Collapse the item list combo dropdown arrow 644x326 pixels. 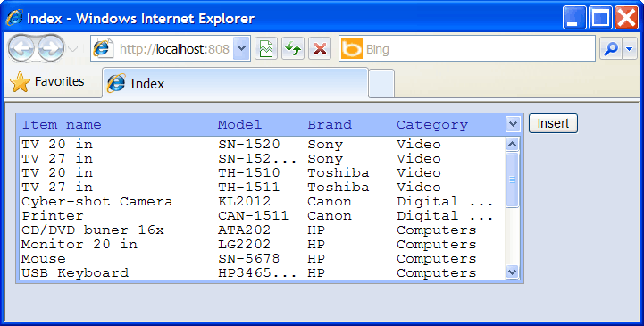(x=513, y=124)
